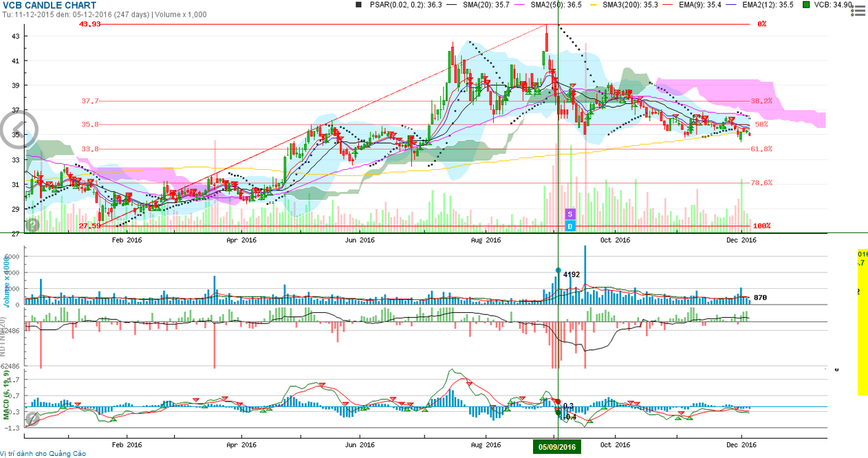868x458 pixels.
Task: Click the 43.93 high price label
Action: (91, 24)
